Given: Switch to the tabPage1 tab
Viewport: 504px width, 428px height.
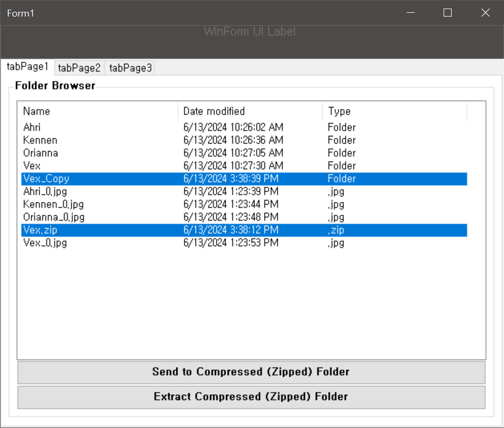Looking at the screenshot, I should coord(28,67).
